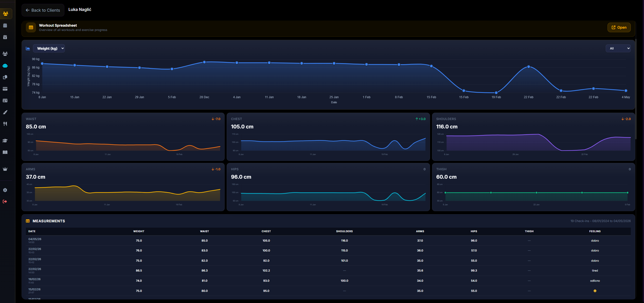Click the ARMS column header
This screenshot has width=644, height=303.
coord(420,231)
